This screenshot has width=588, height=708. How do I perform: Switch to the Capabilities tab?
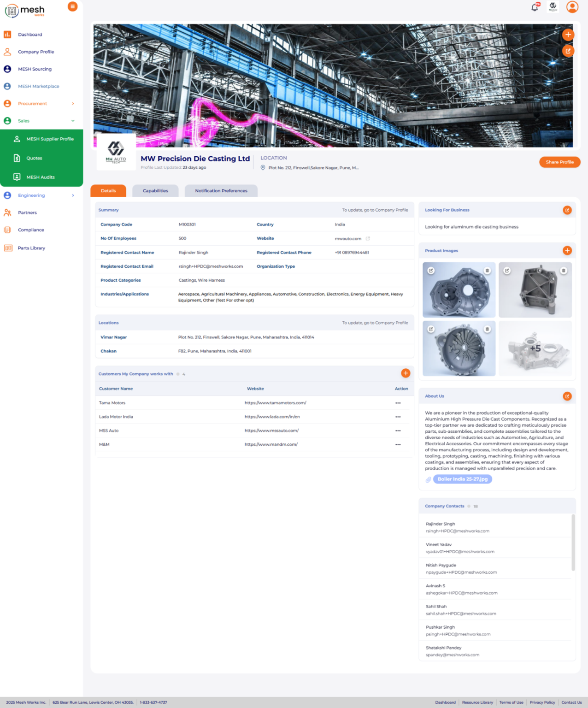155,191
